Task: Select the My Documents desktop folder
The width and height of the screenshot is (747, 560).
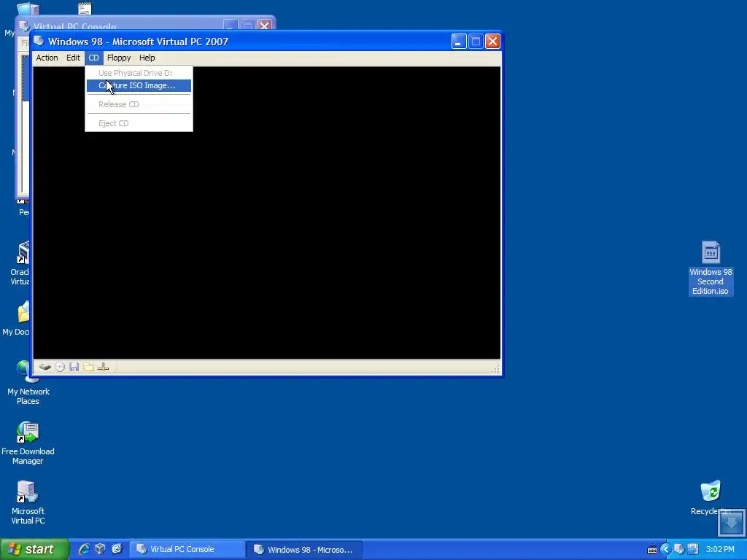Action: [x=17, y=319]
